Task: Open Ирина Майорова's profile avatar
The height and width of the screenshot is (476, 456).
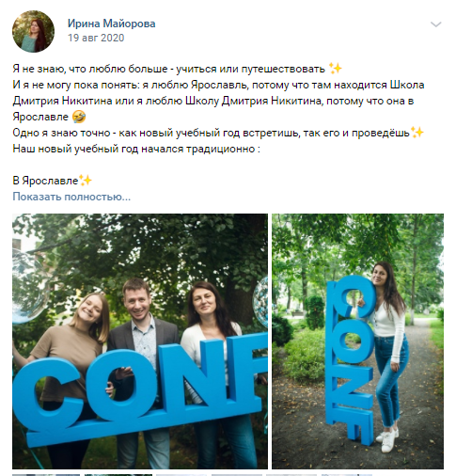Action: tap(33, 31)
